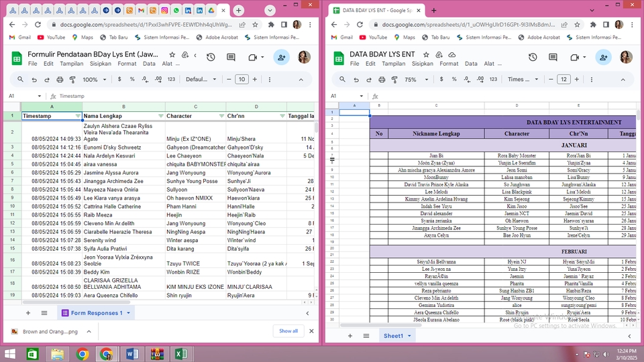644x362 pixels.
Task: Open Excel from the Windows taskbar
Action: [181, 354]
